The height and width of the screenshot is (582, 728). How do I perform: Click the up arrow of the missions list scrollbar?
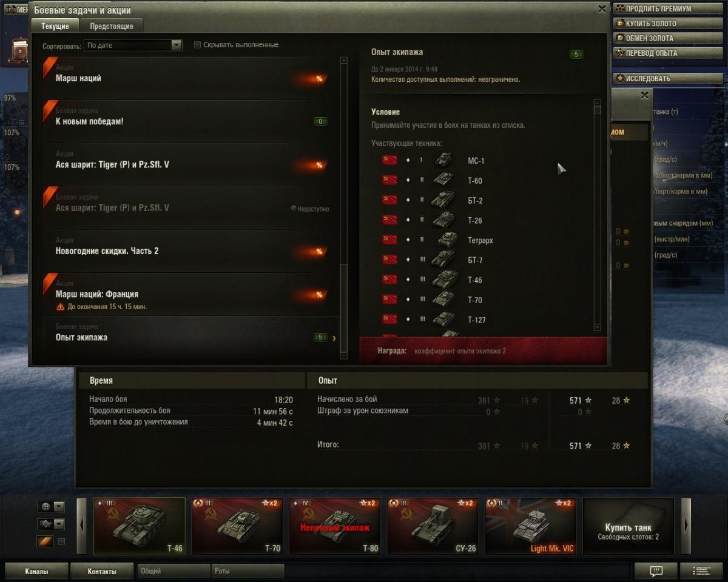(x=344, y=61)
